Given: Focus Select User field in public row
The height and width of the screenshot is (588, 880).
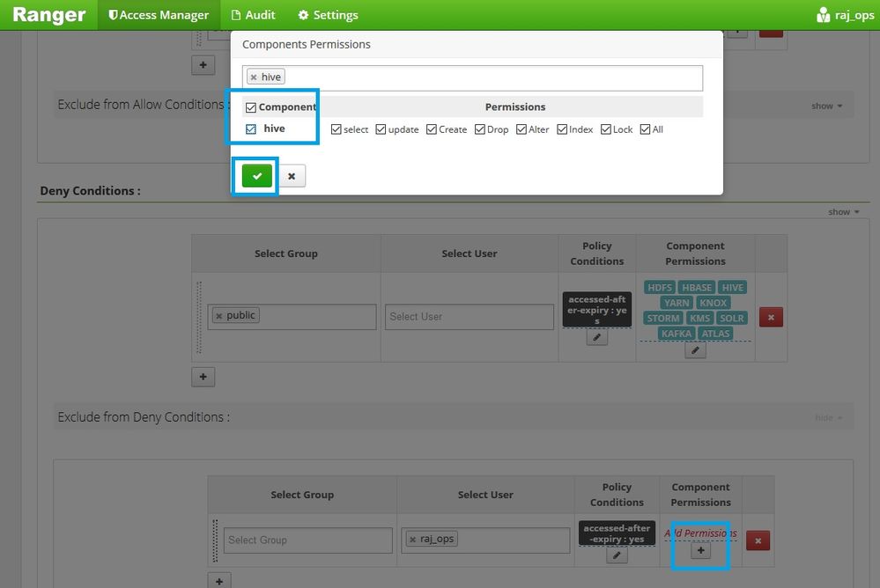Looking at the screenshot, I should 470,317.
